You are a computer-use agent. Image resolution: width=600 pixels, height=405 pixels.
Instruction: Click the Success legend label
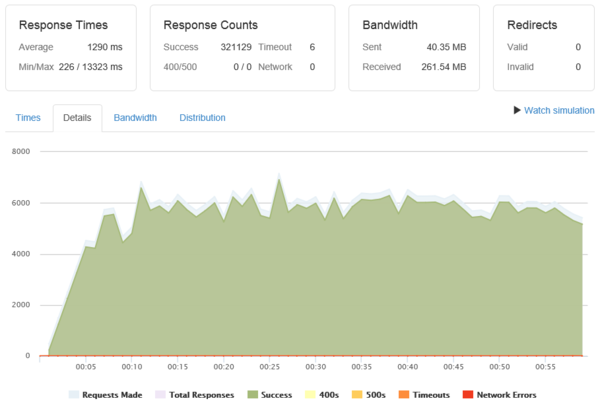pyautogui.click(x=276, y=395)
